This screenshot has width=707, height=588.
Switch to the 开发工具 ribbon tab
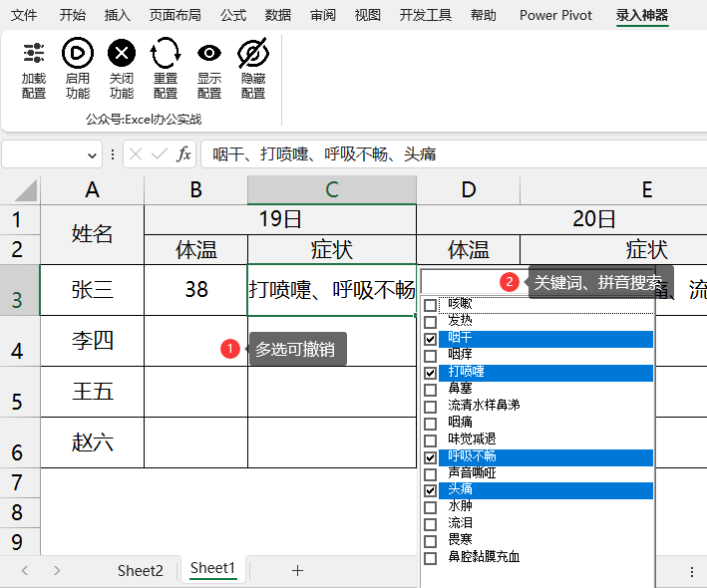pos(425,15)
